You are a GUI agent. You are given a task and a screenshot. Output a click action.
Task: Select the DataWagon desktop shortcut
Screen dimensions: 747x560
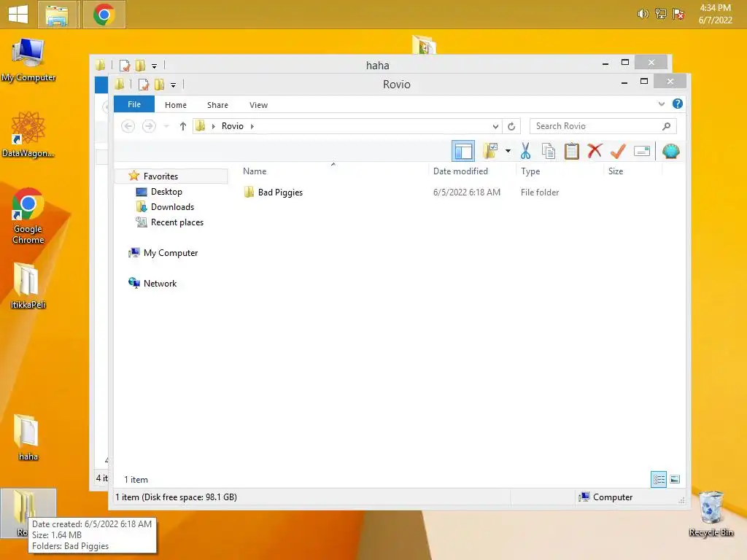(28, 135)
